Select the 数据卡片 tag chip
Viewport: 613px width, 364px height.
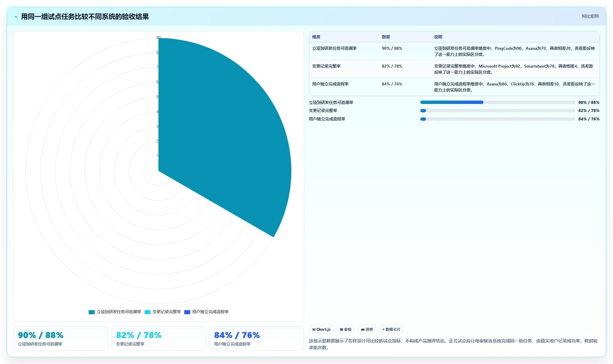[391, 329]
